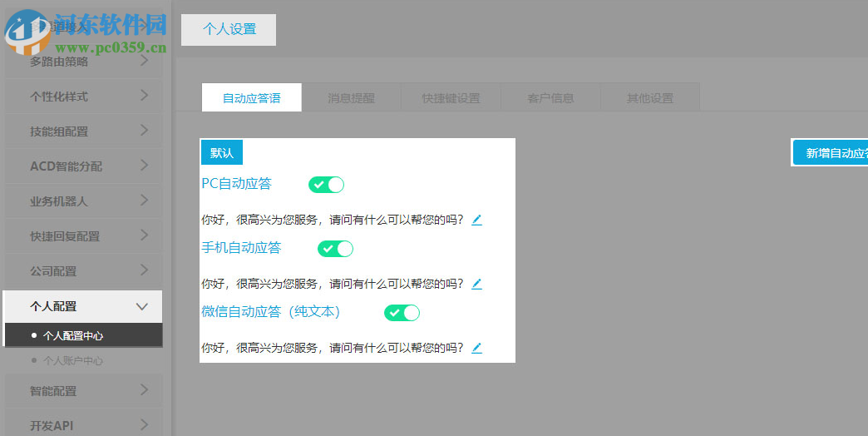Switch to the 自动应答语 tab
Viewport: 868px width, 436px height.
tap(251, 98)
